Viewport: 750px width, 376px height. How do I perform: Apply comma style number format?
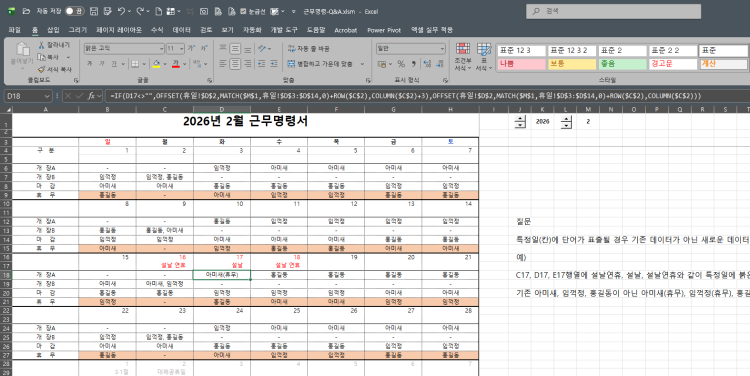413,64
